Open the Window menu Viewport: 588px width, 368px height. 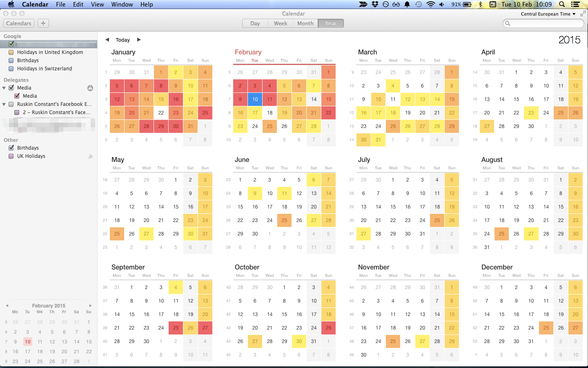[122, 4]
